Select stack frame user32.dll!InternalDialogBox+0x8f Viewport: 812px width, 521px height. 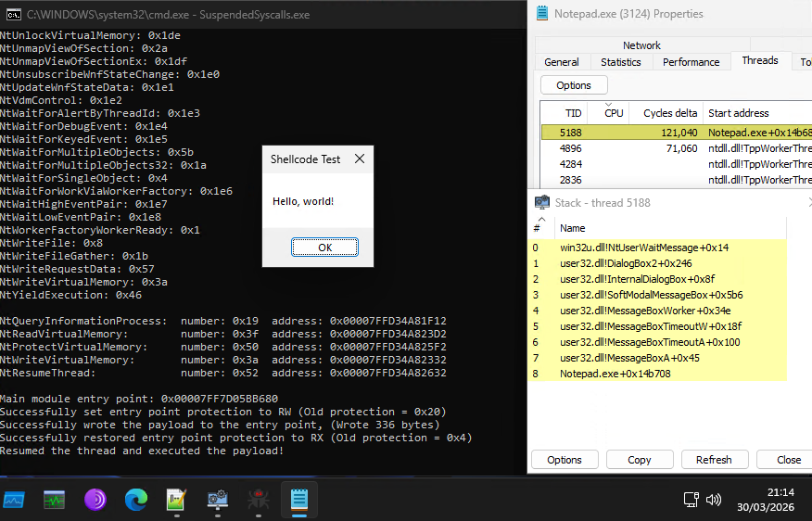(x=658, y=279)
